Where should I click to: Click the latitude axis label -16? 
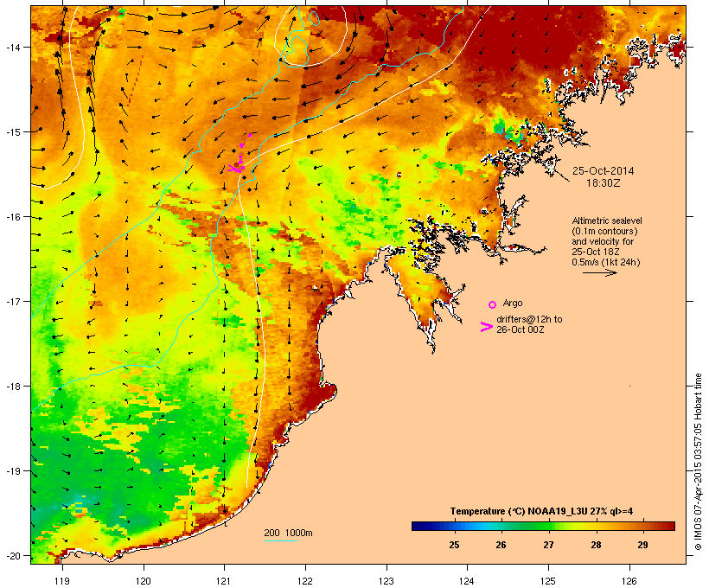12,217
